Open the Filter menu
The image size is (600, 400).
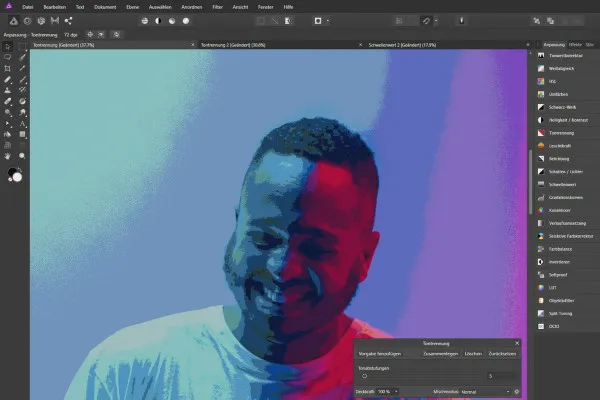(217, 6)
